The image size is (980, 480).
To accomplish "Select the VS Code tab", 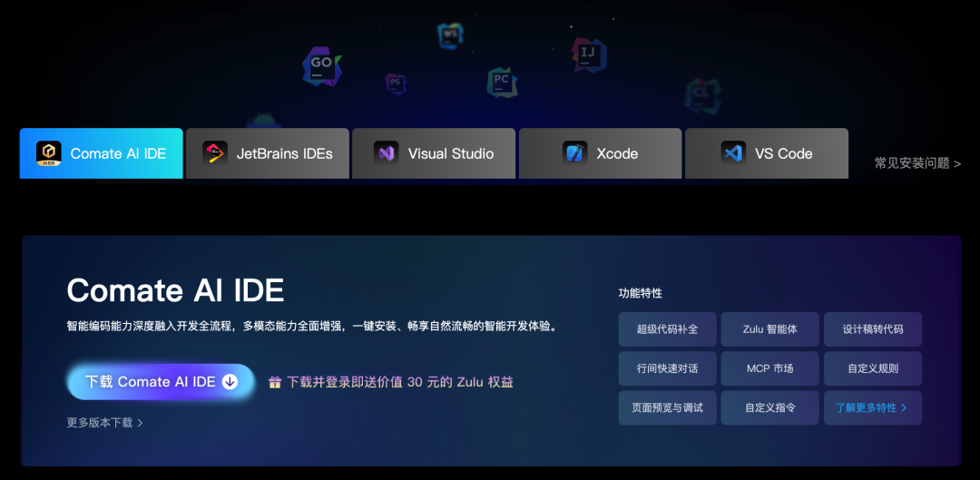I will tap(767, 153).
